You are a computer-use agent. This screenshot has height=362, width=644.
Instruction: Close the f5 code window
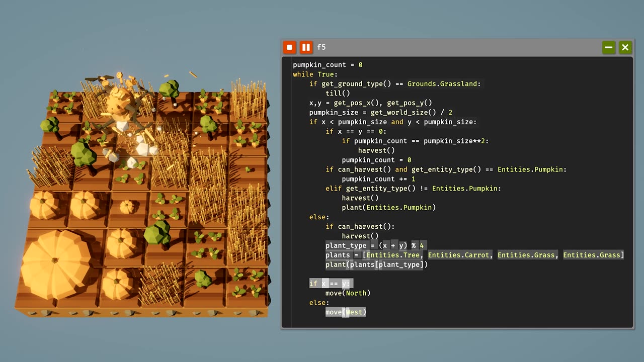click(625, 47)
